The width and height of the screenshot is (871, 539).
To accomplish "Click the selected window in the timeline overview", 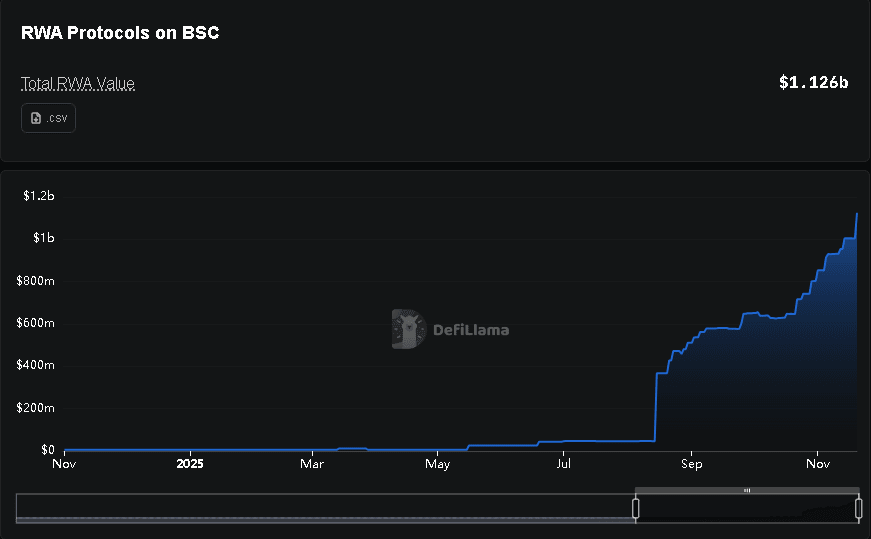I will pos(747,510).
